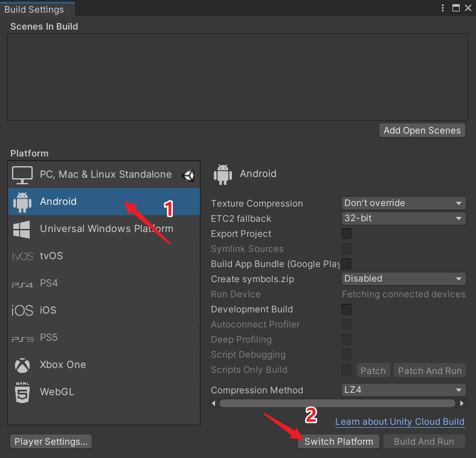This screenshot has height=458, width=476.
Task: Toggle the Autoconnect Profiler checkbox
Action: [x=346, y=324]
